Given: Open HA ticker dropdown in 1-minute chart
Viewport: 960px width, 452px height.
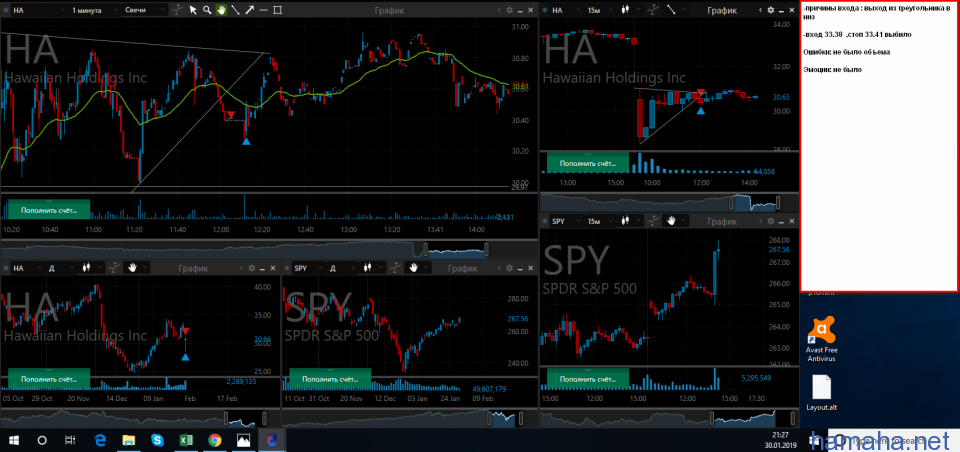Looking at the screenshot, I should pyautogui.click(x=37, y=10).
